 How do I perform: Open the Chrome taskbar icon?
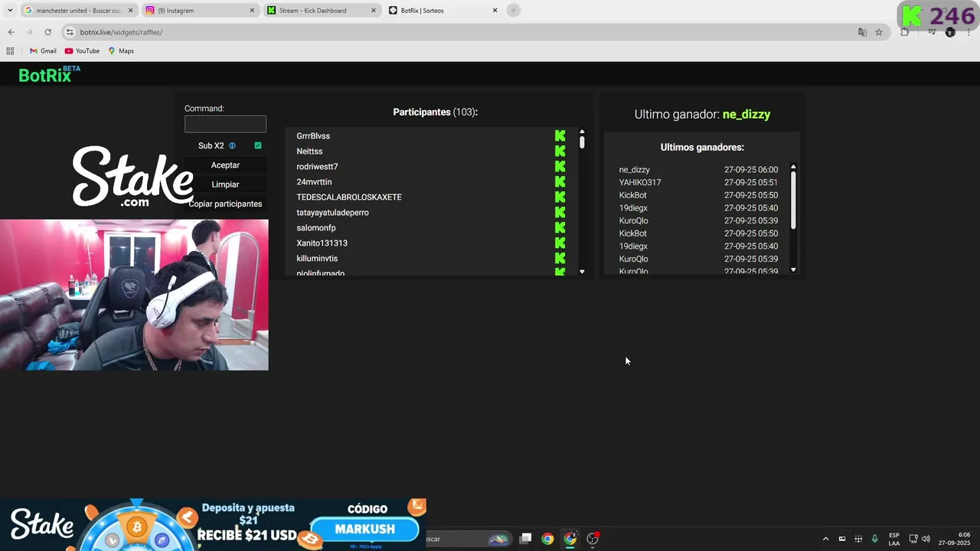(x=547, y=539)
